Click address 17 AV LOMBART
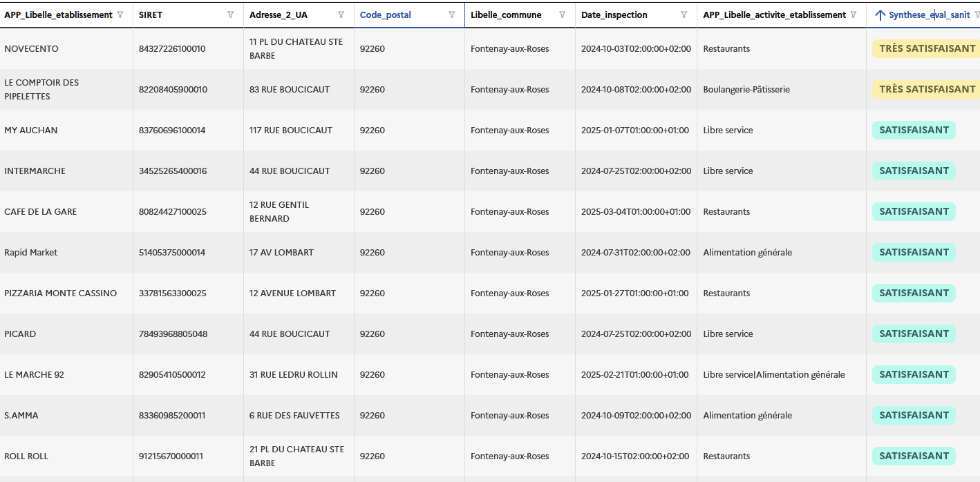 tap(281, 252)
